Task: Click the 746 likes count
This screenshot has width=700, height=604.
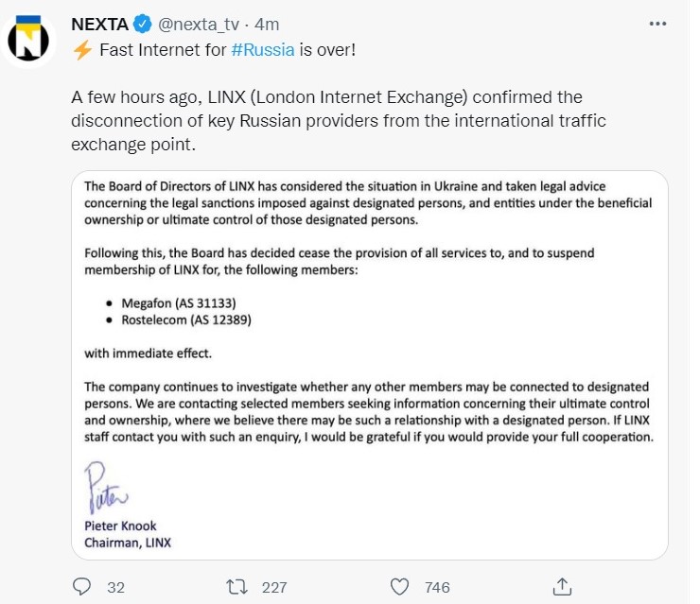Action: [437, 587]
